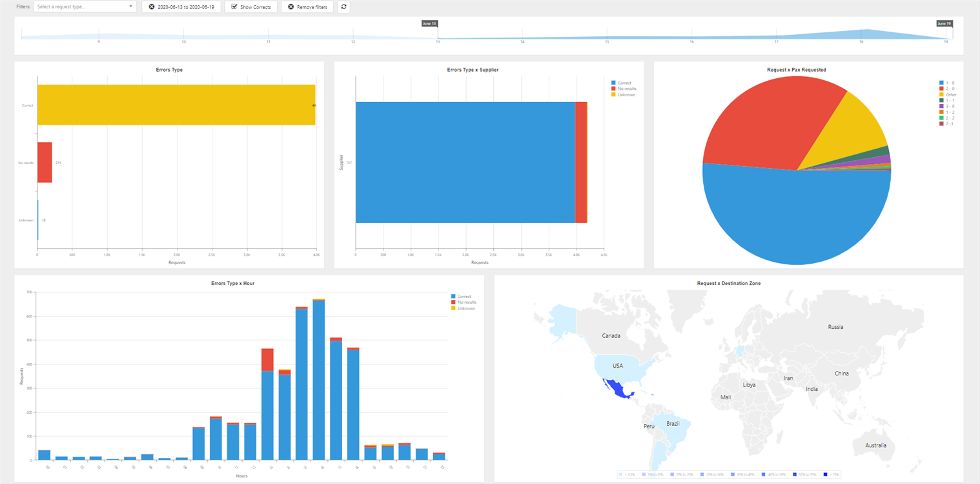980x484 pixels.
Task: Click the X icon on the Remove filters button
Action: (x=290, y=7)
